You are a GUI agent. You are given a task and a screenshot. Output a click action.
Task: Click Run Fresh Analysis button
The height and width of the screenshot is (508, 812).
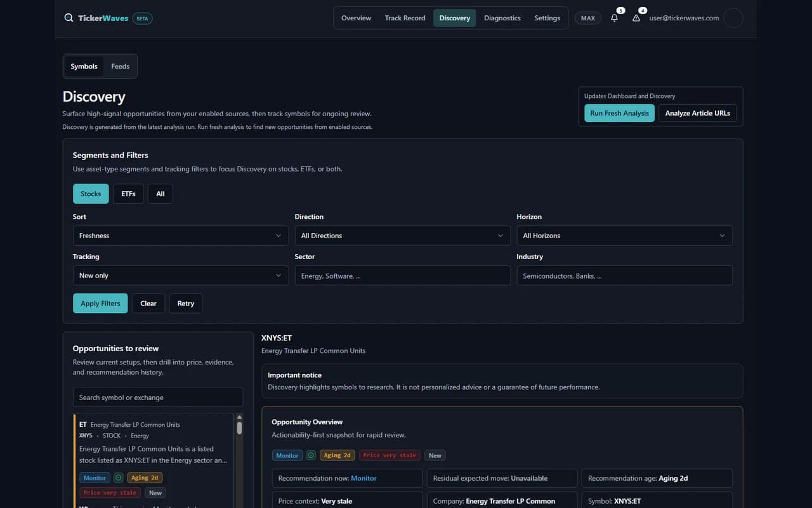(x=619, y=113)
